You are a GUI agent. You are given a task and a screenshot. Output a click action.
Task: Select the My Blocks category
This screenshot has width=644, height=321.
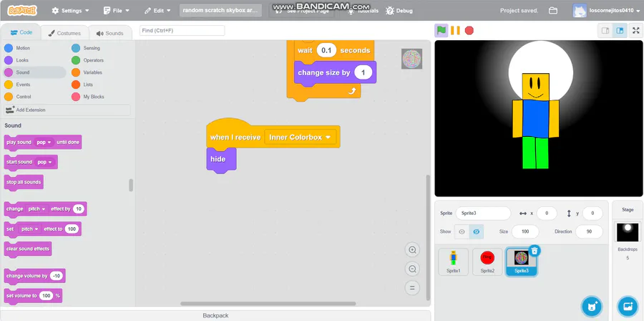click(88, 97)
